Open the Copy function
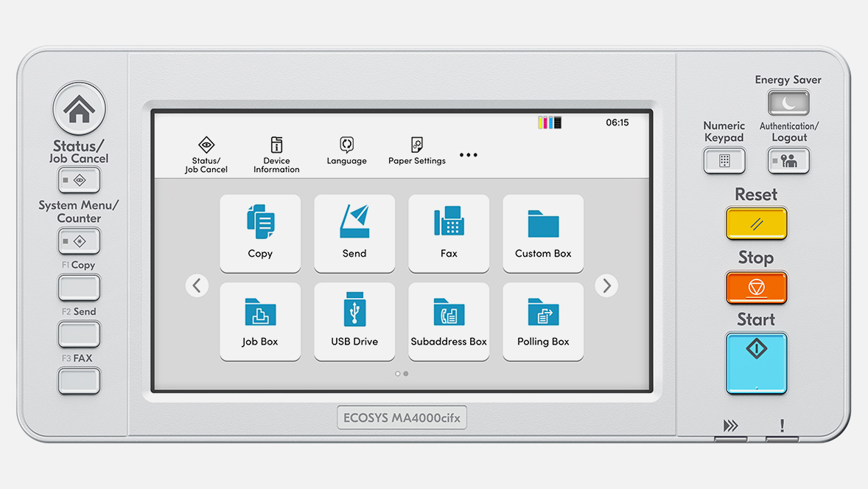868x489 pixels. pos(260,233)
